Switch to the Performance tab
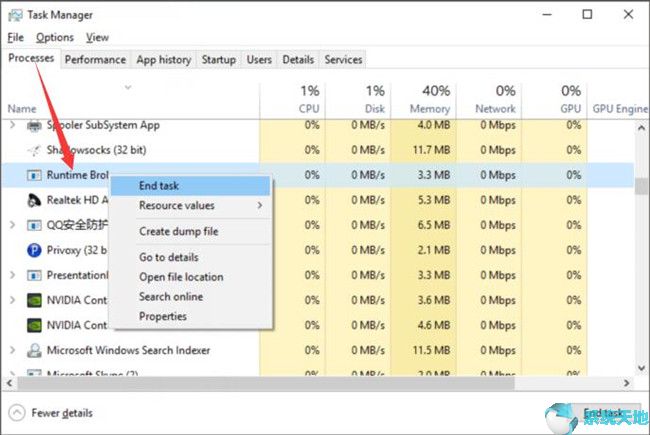650x435 pixels. tap(95, 60)
